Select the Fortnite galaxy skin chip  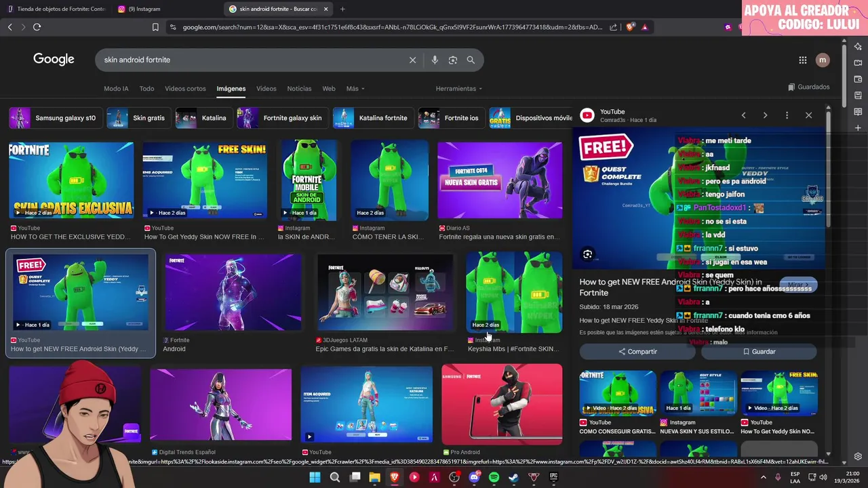click(x=282, y=118)
